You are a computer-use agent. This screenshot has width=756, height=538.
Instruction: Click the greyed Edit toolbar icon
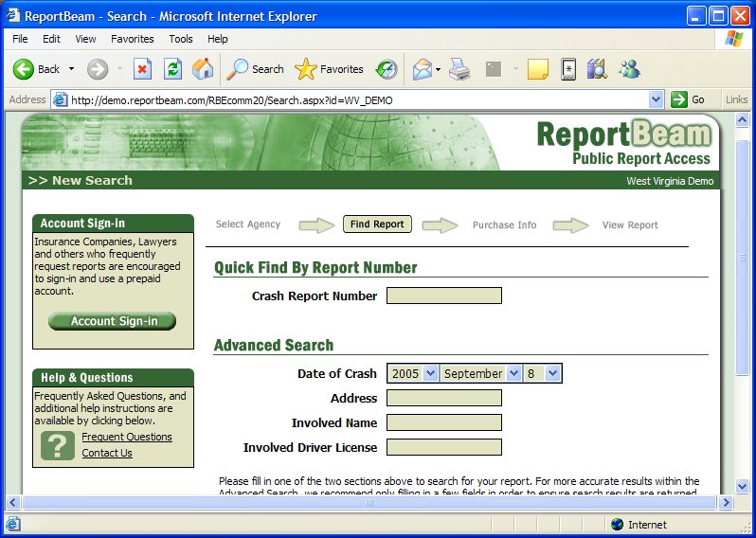pyautogui.click(x=494, y=69)
